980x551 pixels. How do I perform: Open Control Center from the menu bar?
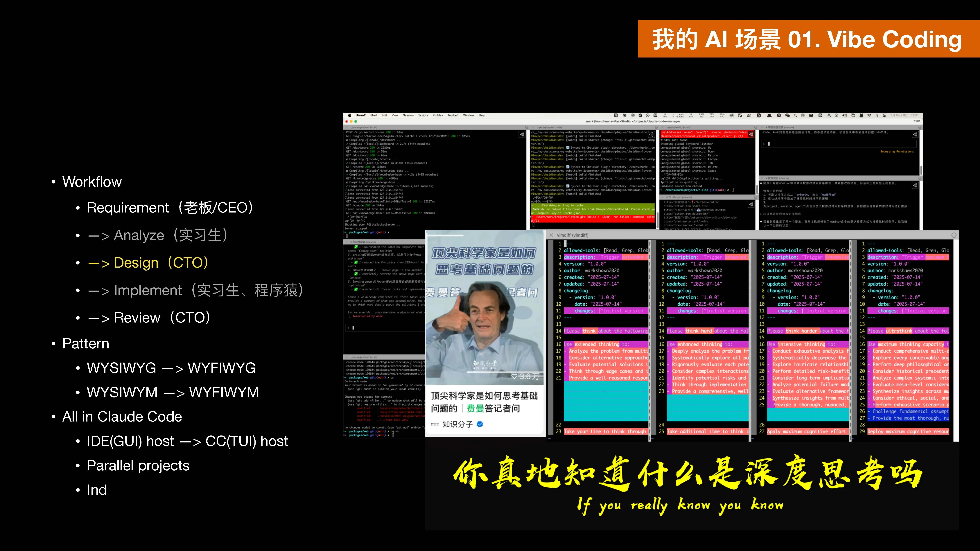click(x=884, y=116)
